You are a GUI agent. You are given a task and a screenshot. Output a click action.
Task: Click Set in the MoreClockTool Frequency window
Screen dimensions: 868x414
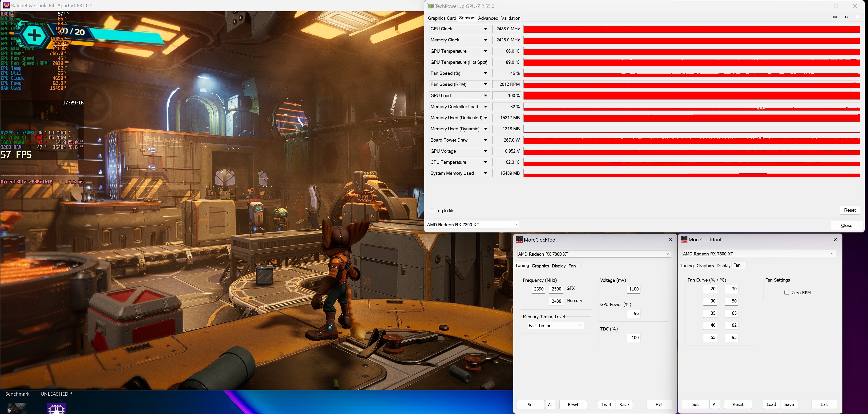(531, 405)
